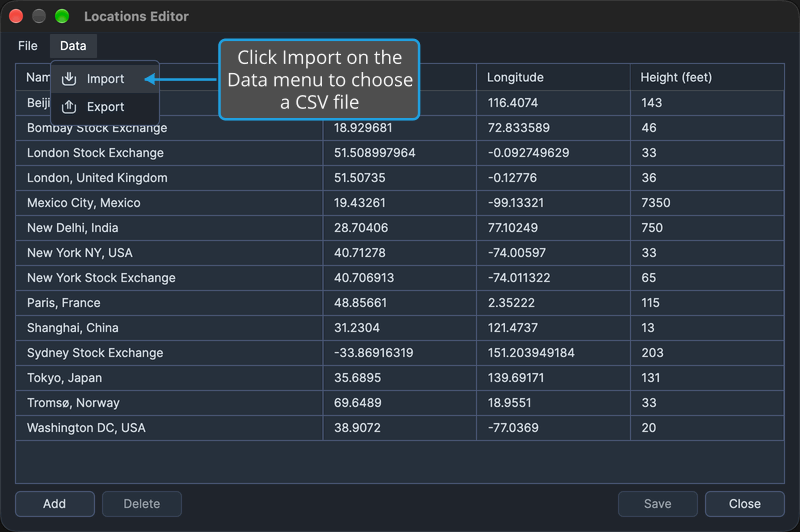Click longitude value 2.35222
Viewport: 800px width, 532px height.
tap(511, 303)
